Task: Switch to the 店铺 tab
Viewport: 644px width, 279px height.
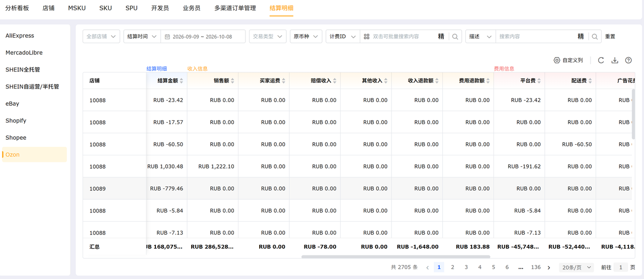Action: point(48,8)
